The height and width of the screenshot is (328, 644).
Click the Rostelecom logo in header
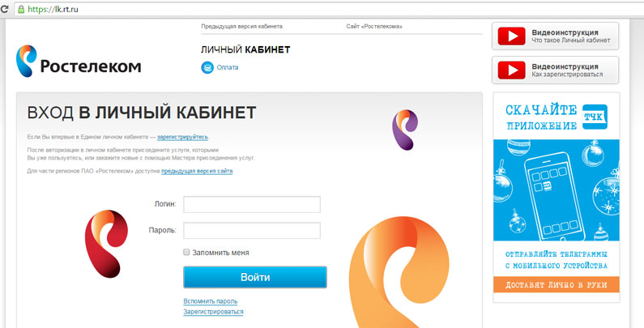point(79,62)
